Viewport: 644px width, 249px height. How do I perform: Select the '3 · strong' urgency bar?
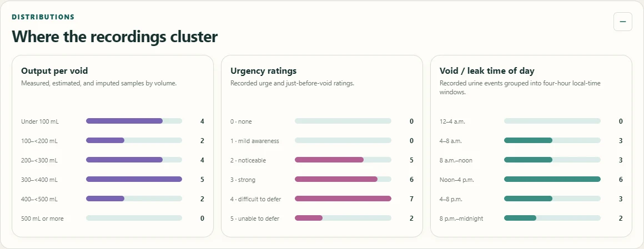tap(343, 179)
